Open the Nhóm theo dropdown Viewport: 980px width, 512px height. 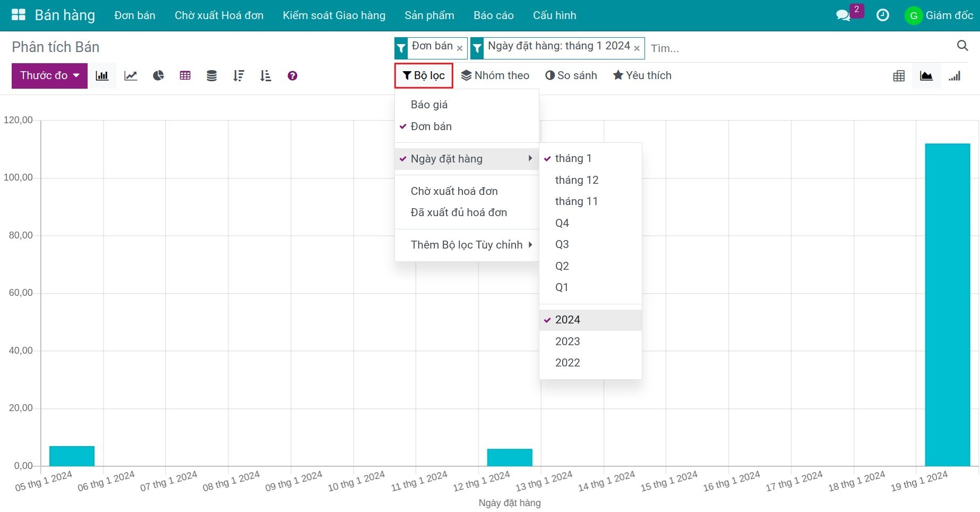(495, 75)
